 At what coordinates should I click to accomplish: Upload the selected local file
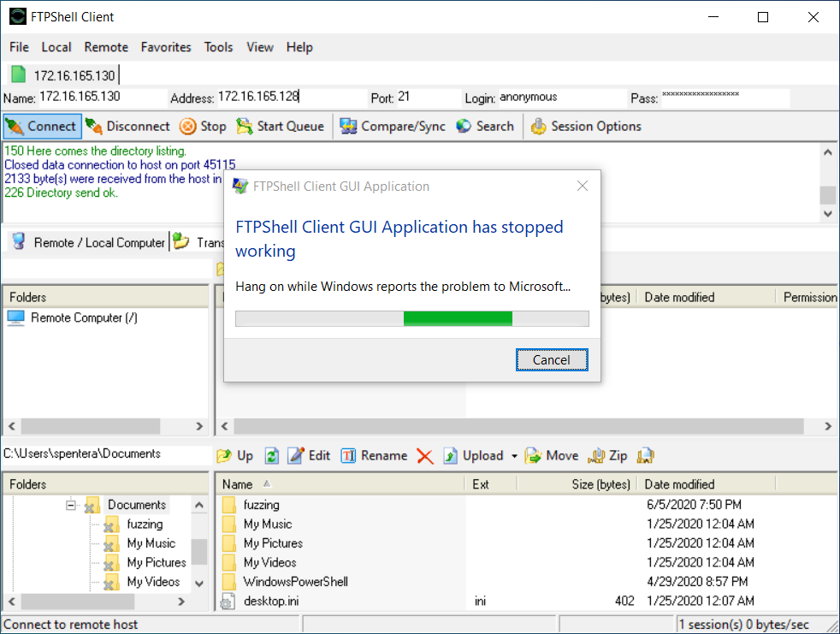pyautogui.click(x=474, y=455)
